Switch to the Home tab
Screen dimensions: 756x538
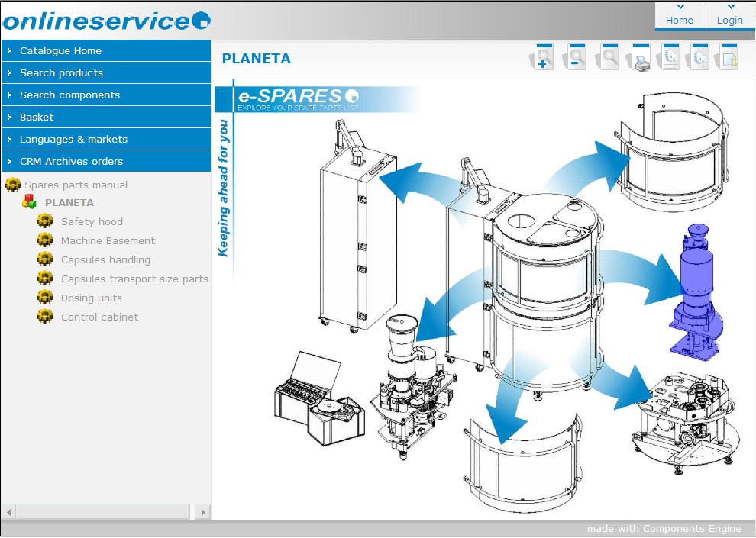[x=680, y=16]
